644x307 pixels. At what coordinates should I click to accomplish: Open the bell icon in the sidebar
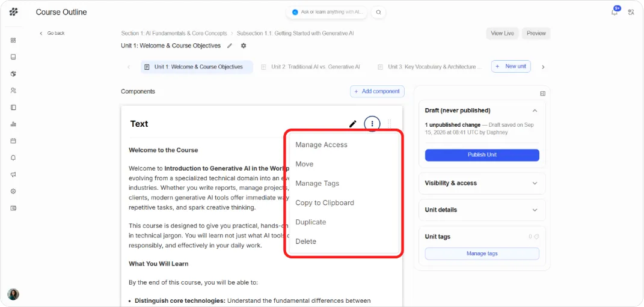pos(13,157)
